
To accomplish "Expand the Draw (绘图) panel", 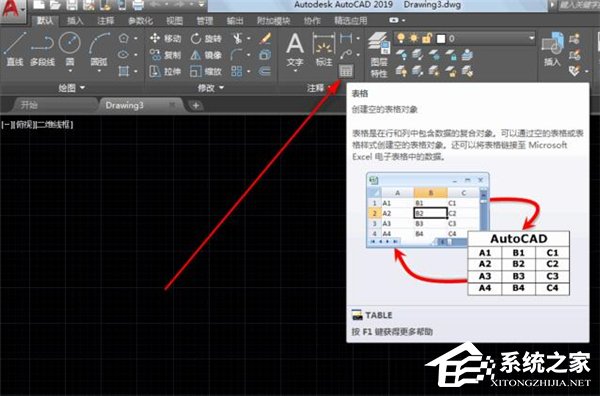I will (72, 88).
